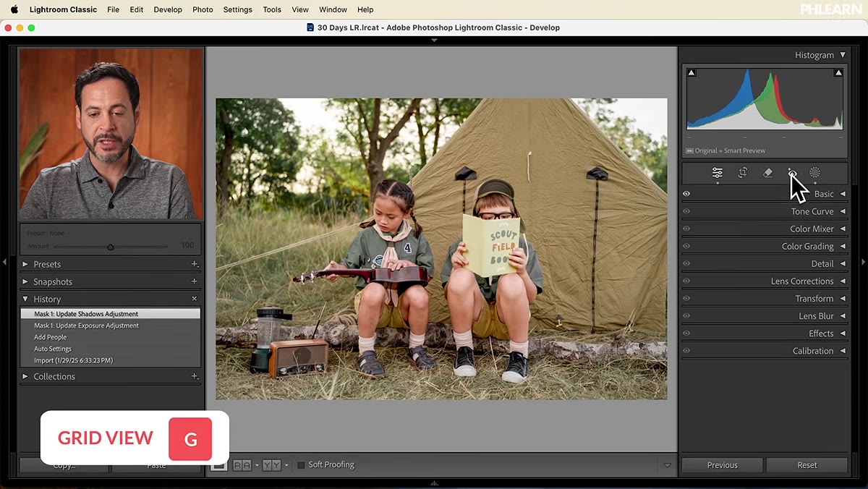Click the Before/After YY view icon
The height and width of the screenshot is (489, 868).
(x=272, y=465)
